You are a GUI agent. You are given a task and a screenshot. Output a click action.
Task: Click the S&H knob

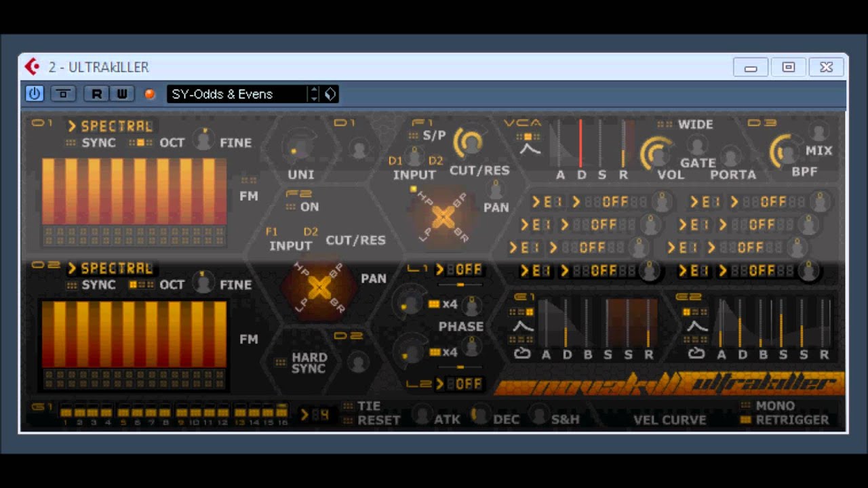click(x=538, y=414)
